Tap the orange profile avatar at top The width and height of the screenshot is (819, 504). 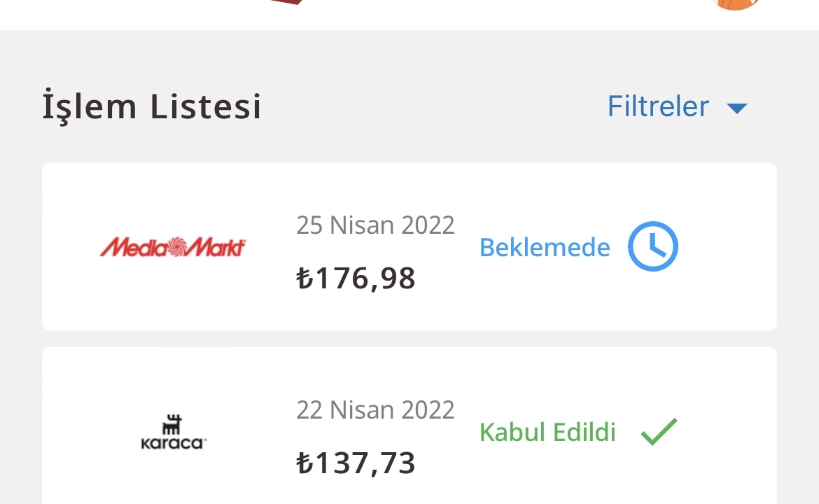[734, 4]
